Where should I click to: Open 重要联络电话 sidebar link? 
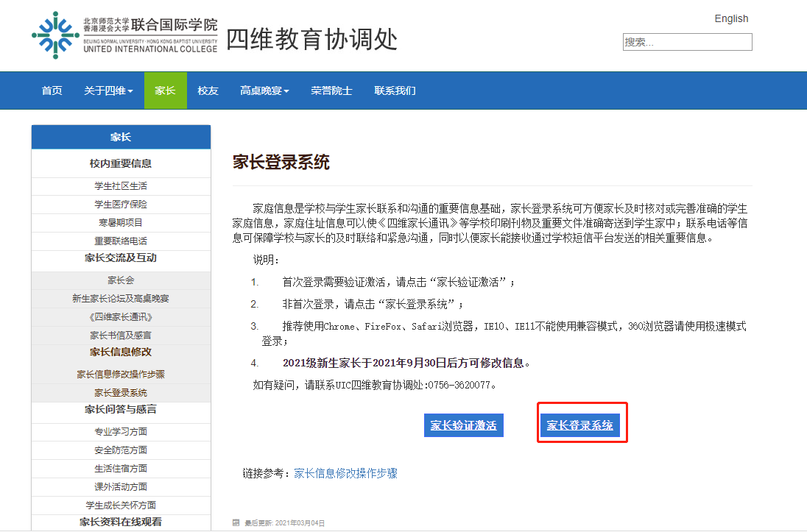coord(121,241)
